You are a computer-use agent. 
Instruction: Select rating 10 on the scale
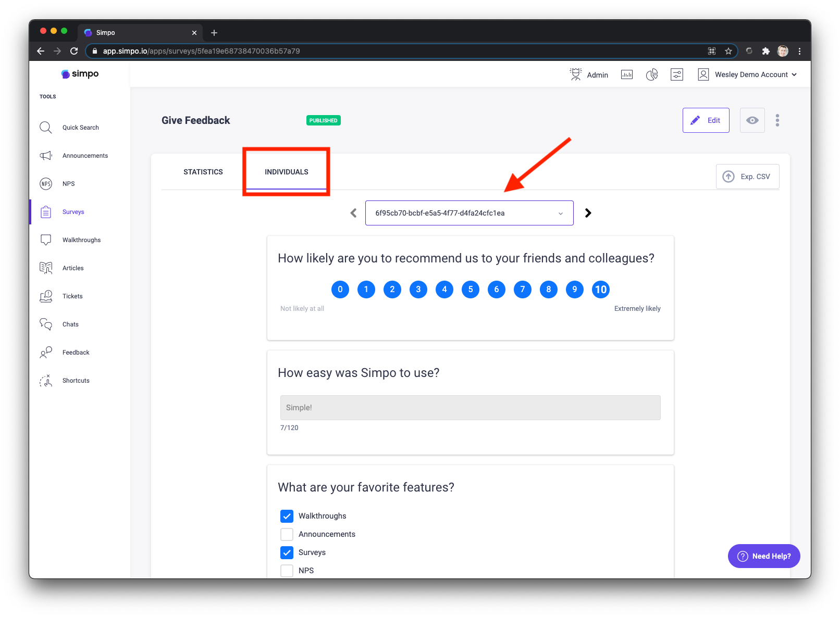click(601, 289)
